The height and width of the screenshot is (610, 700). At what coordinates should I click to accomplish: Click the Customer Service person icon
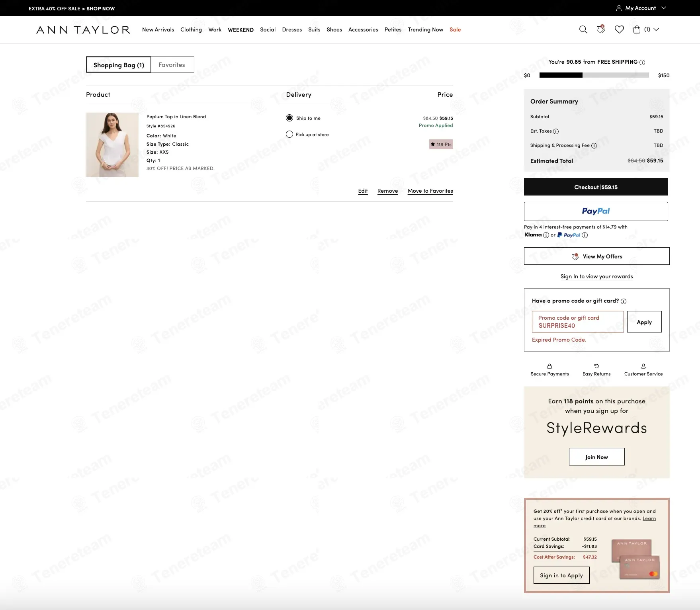(643, 366)
